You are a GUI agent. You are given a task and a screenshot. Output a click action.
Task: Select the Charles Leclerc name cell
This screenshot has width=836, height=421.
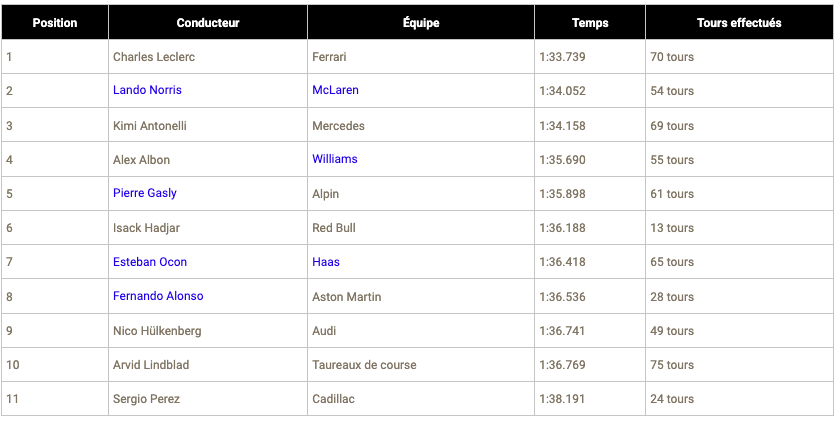pyautogui.click(x=154, y=57)
